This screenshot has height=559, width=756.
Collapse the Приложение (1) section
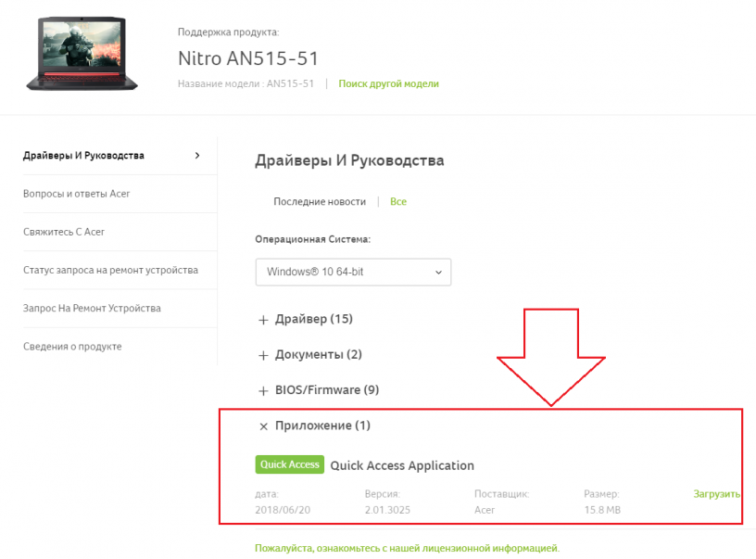320,426
